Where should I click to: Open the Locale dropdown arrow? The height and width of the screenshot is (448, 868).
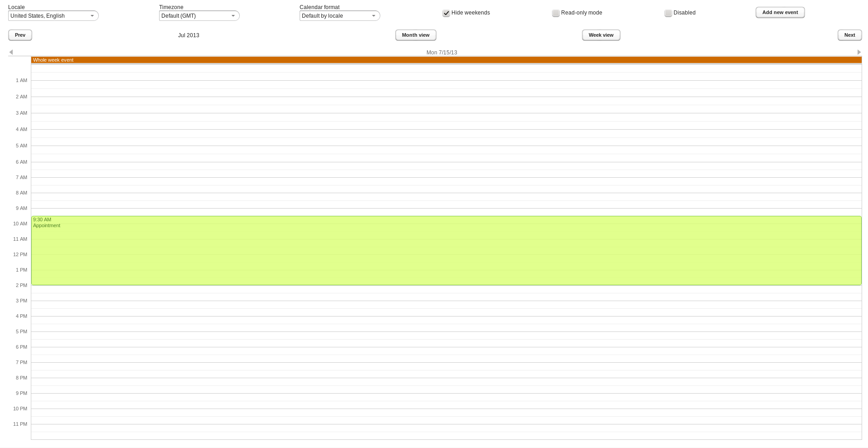pos(92,15)
